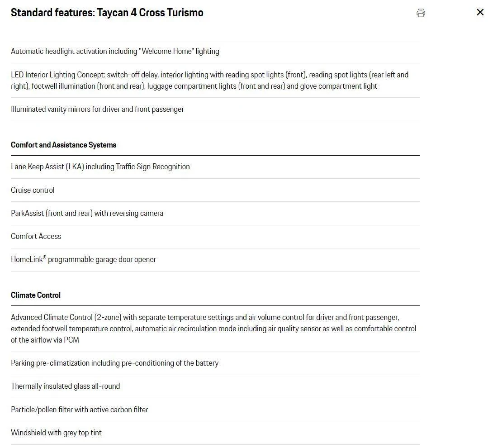Click Automatic headlight activation feature row
Viewport: 488px width, 448px height.
[x=215, y=52]
